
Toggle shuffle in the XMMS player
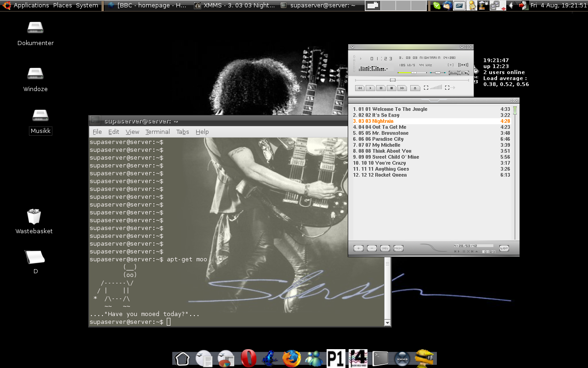pyautogui.click(x=426, y=88)
